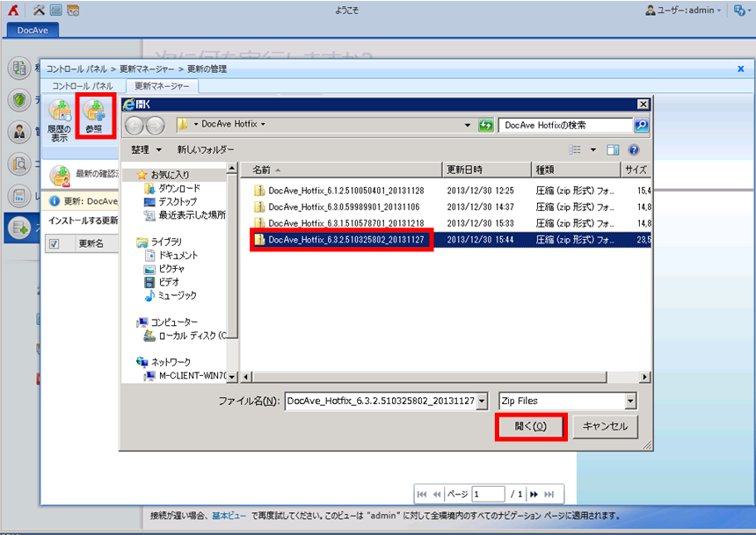Image resolution: width=756 pixels, height=535 pixels.
Task: Click the first sidebar module icon in DocAve
Action: coord(19,68)
